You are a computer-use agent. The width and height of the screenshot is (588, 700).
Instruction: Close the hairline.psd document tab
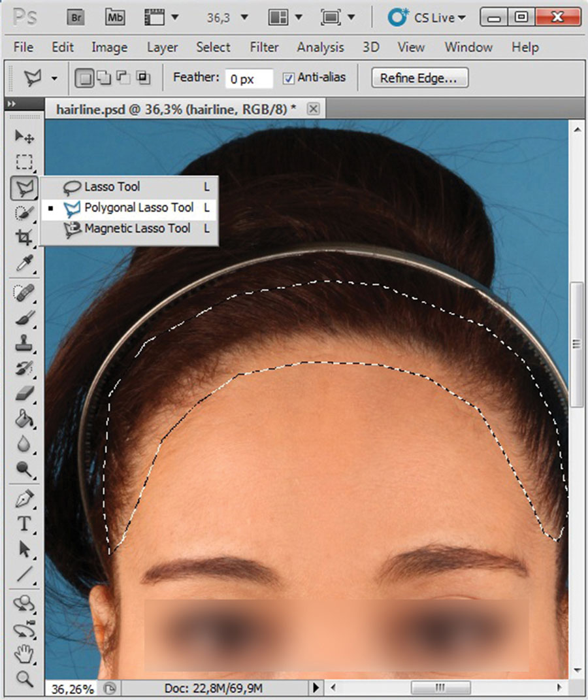313,108
